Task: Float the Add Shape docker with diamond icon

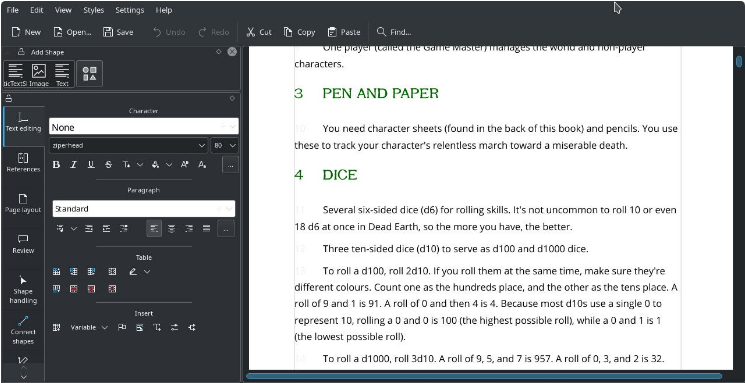Action: (219, 52)
